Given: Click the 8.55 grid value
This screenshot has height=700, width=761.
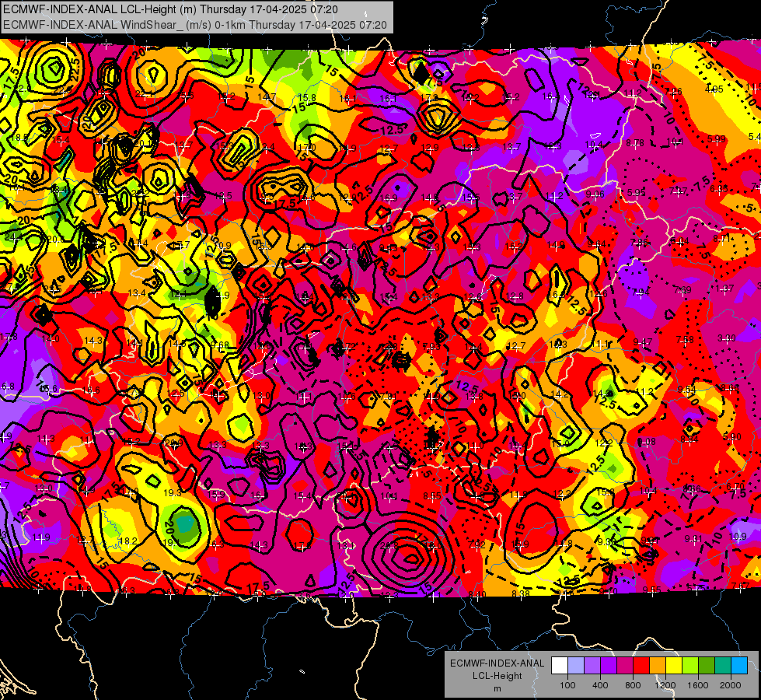Looking at the screenshot, I should pos(432,496).
